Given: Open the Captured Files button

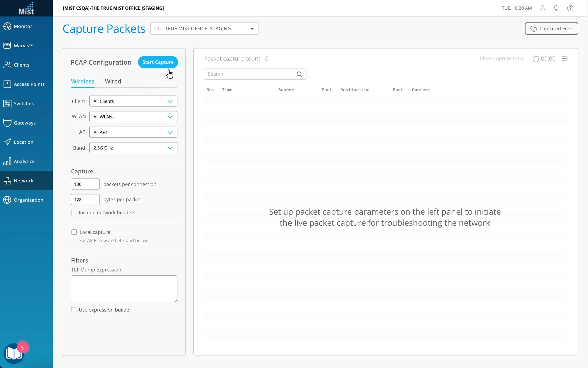Looking at the screenshot, I should coord(551,29).
